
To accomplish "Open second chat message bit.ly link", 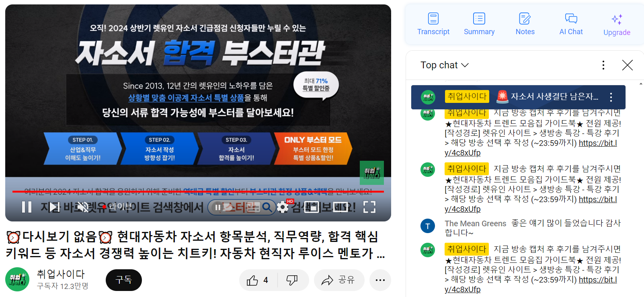I will tap(531, 204).
